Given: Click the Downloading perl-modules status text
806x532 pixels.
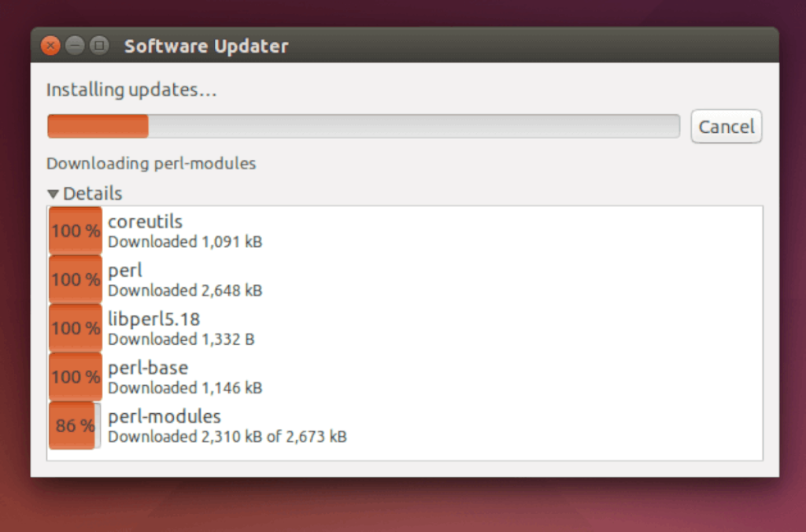Looking at the screenshot, I should tap(151, 164).
